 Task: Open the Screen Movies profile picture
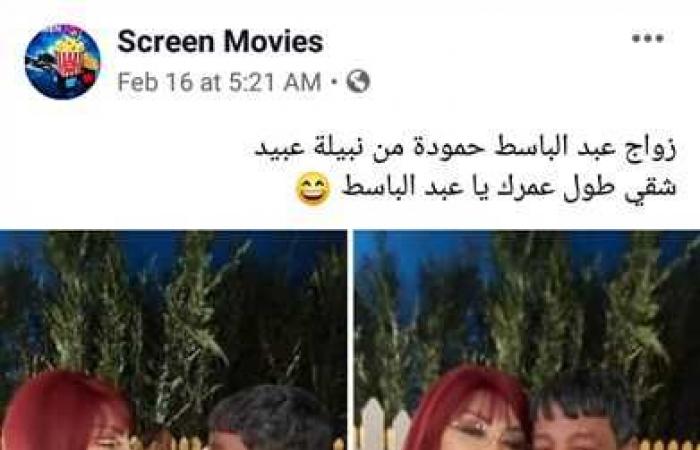pyautogui.click(x=63, y=62)
